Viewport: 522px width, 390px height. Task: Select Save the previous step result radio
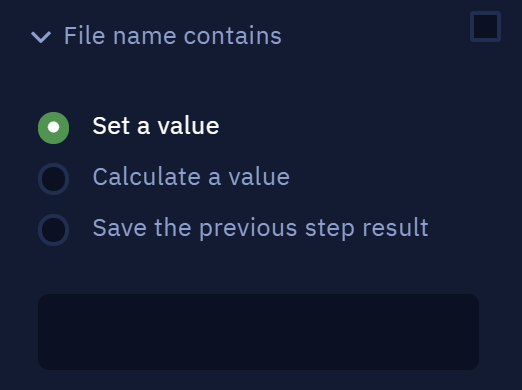pos(53,230)
